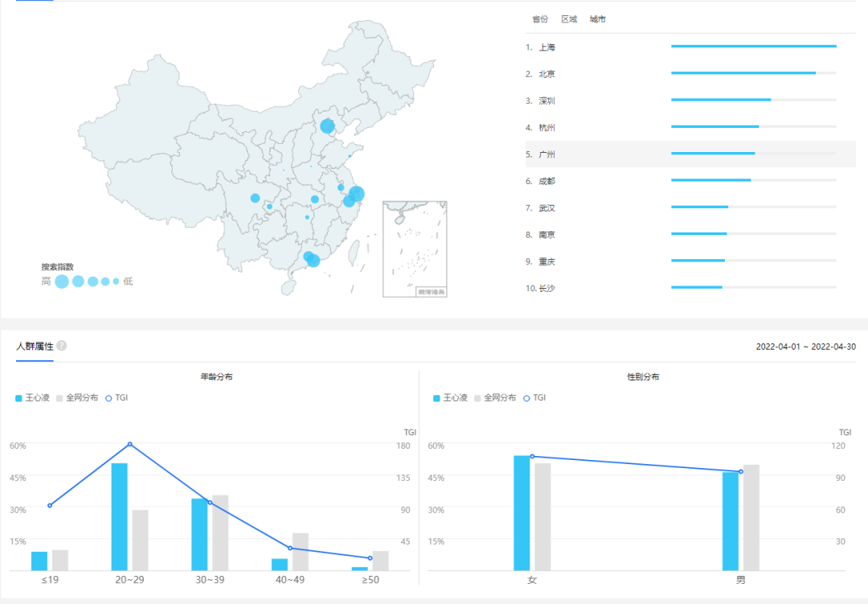Viewport: 868px width, 604px height.
Task: Select the highlighted 广州 ranking row
Action: [x=690, y=154]
